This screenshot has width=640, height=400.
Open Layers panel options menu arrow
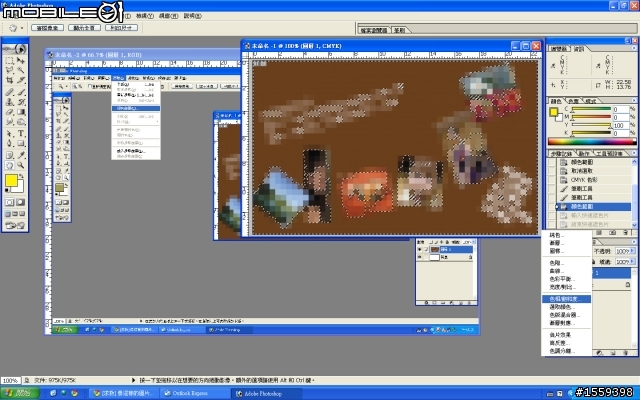click(634, 242)
